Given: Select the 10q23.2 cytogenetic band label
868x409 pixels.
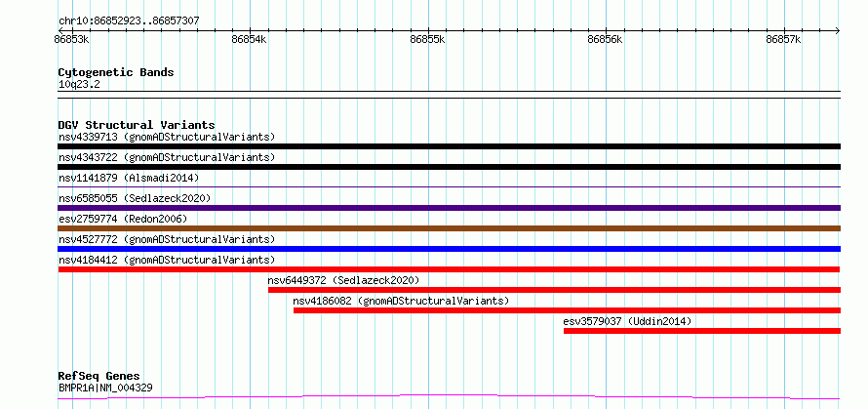Looking at the screenshot, I should click(x=79, y=85).
